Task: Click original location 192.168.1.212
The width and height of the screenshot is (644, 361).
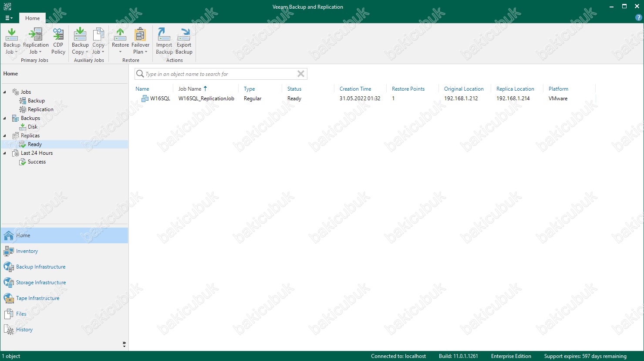Action: (461, 99)
